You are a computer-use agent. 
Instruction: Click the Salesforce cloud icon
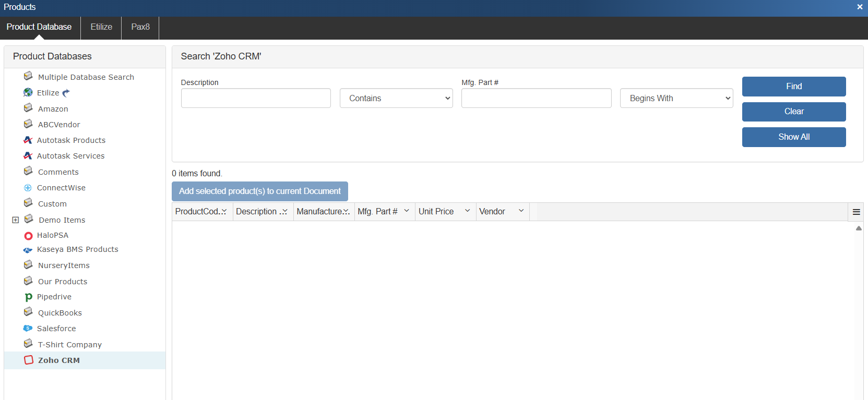tap(28, 329)
